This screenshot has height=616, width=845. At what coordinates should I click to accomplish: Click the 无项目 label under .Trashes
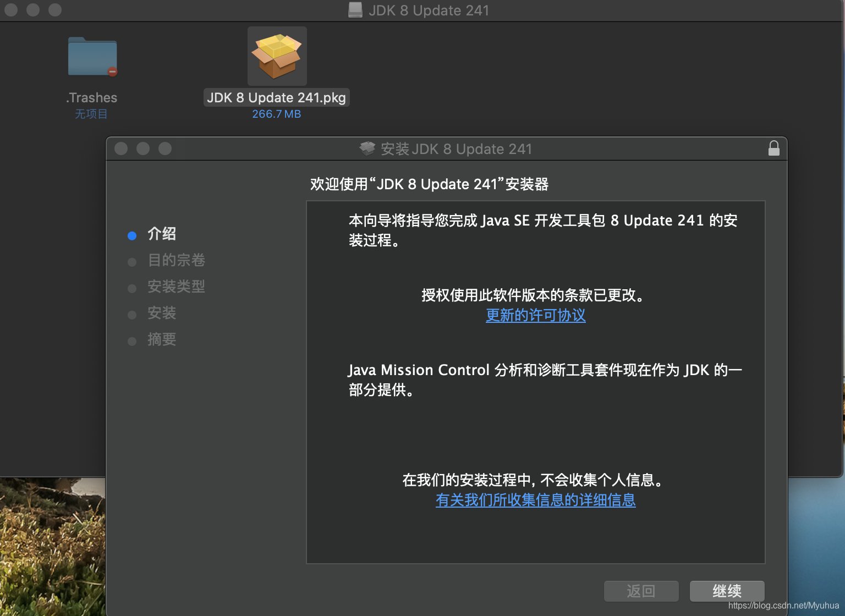(x=91, y=114)
